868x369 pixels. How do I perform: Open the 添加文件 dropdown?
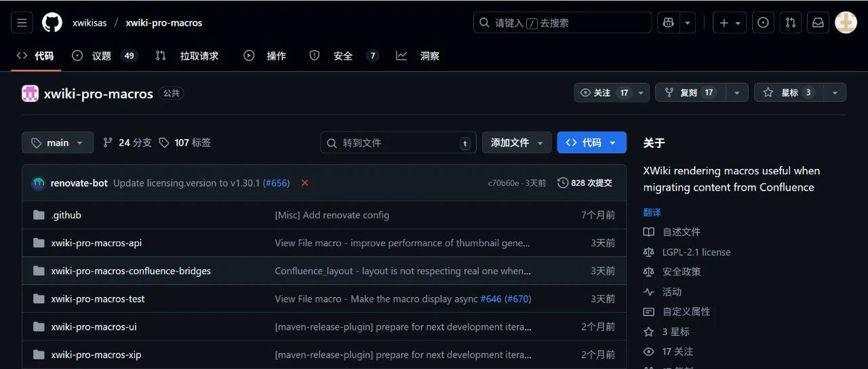point(517,142)
